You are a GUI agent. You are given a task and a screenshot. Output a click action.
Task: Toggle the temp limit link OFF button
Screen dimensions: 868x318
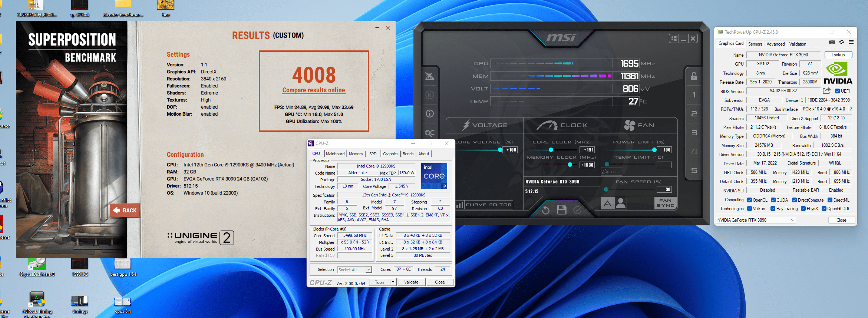pos(611,172)
